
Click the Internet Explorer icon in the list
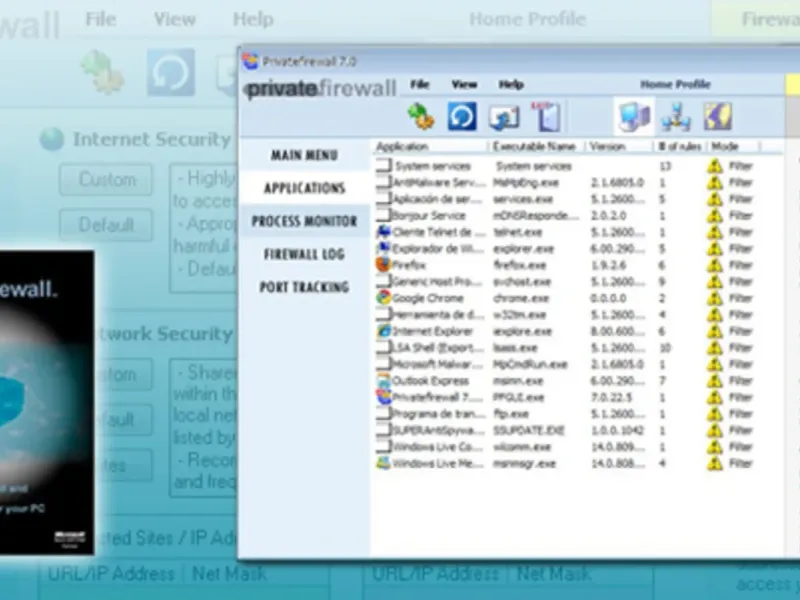point(383,331)
